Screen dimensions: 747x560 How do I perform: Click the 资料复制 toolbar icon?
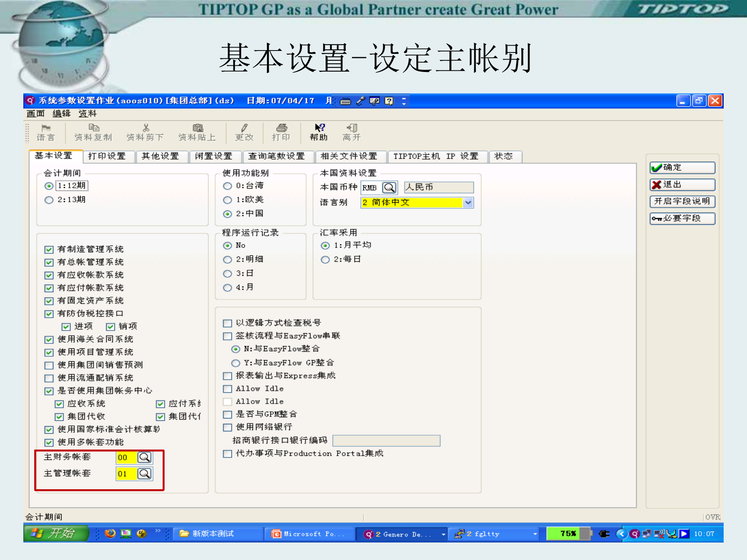93,133
